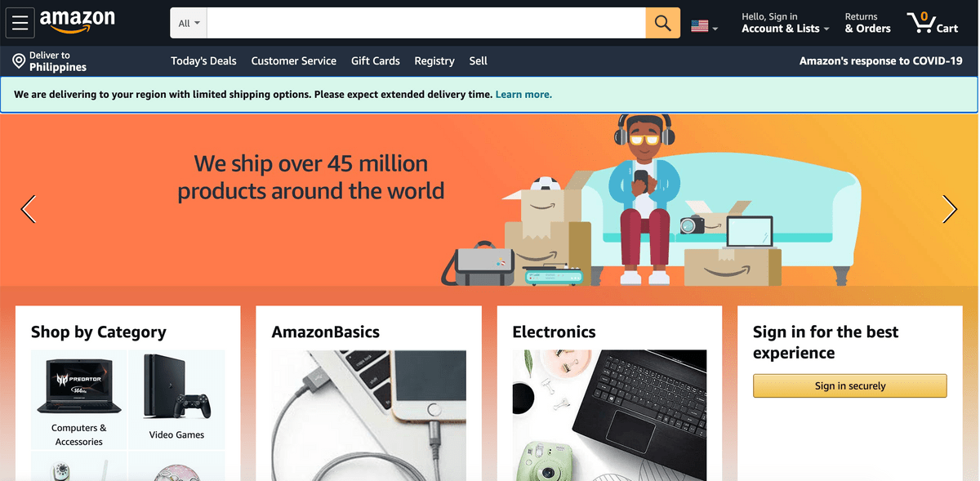Viewport: 980px width, 481px height.
Task: Expand the All departments search dropdown
Action: tap(189, 23)
